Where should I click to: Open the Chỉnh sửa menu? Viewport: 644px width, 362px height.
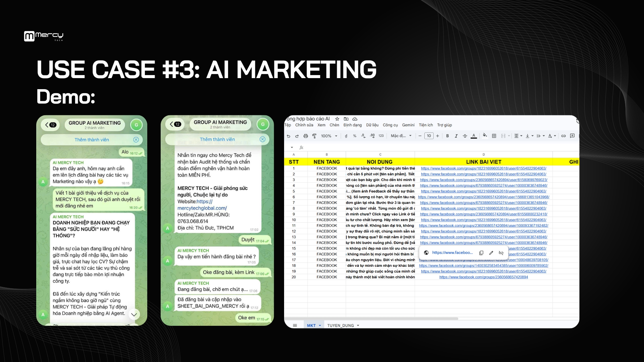pyautogui.click(x=304, y=125)
